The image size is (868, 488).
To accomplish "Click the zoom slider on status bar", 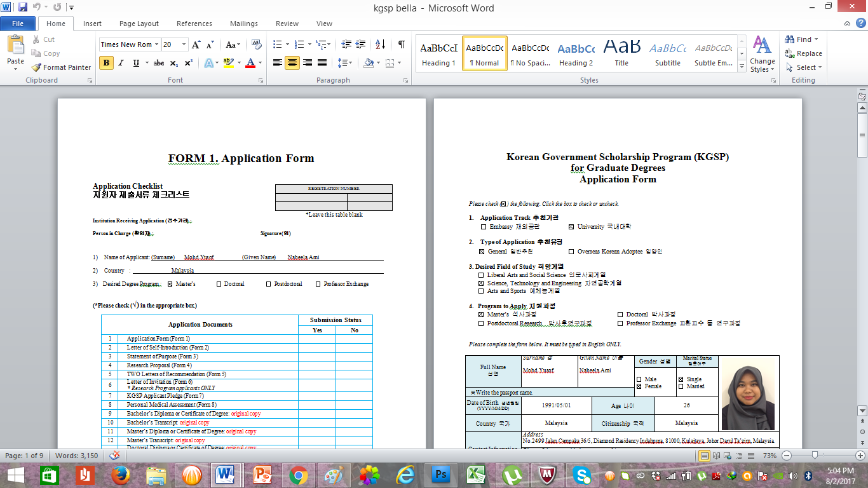I will tap(814, 456).
